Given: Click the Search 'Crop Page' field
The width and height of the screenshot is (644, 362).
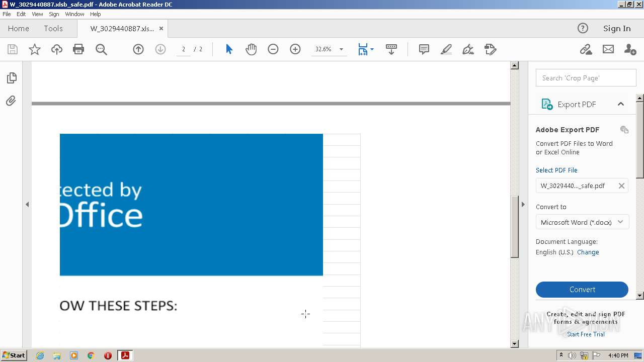Looking at the screenshot, I should click(586, 78).
